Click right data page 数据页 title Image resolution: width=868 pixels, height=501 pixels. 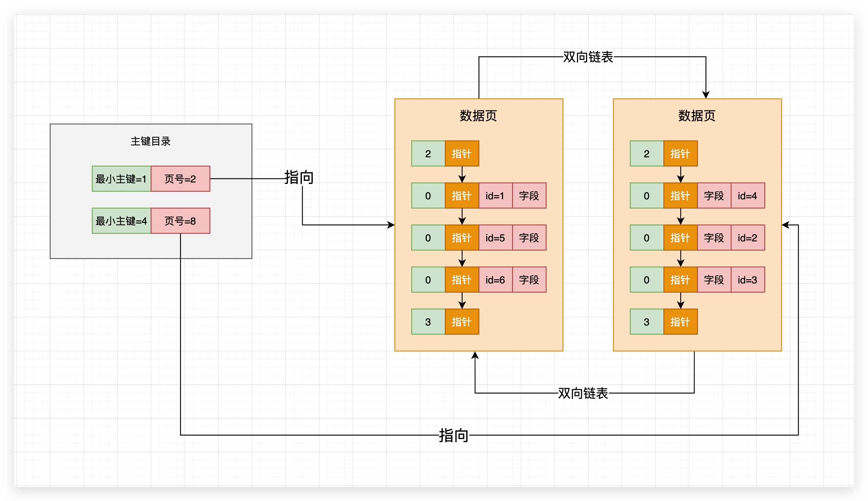pyautogui.click(x=697, y=116)
